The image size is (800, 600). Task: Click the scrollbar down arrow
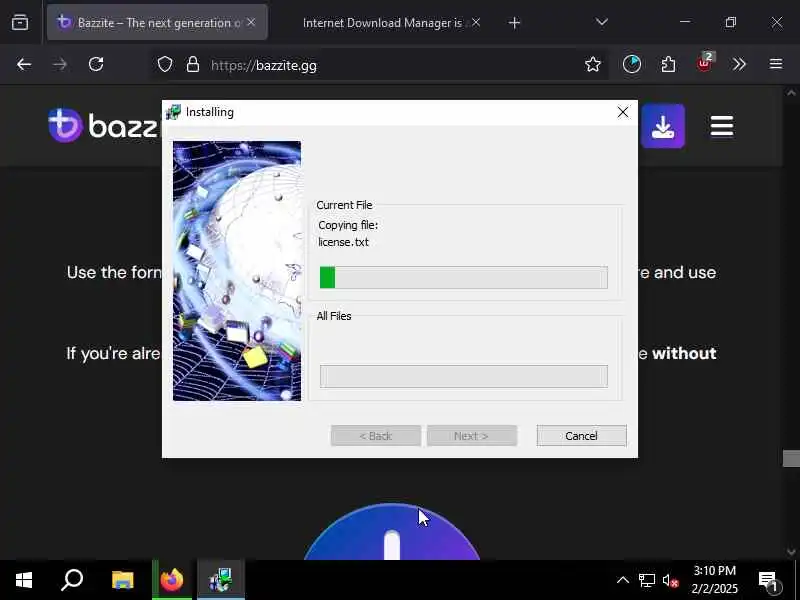click(791, 552)
